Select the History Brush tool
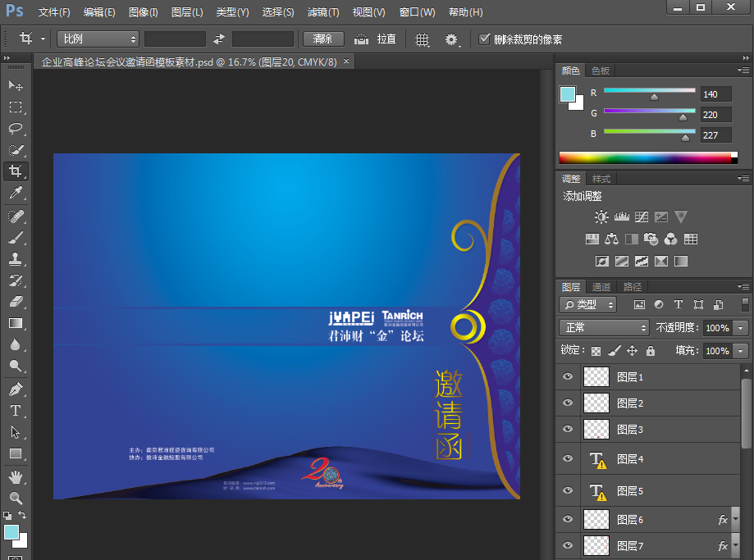Image resolution: width=754 pixels, height=560 pixels. [x=16, y=280]
